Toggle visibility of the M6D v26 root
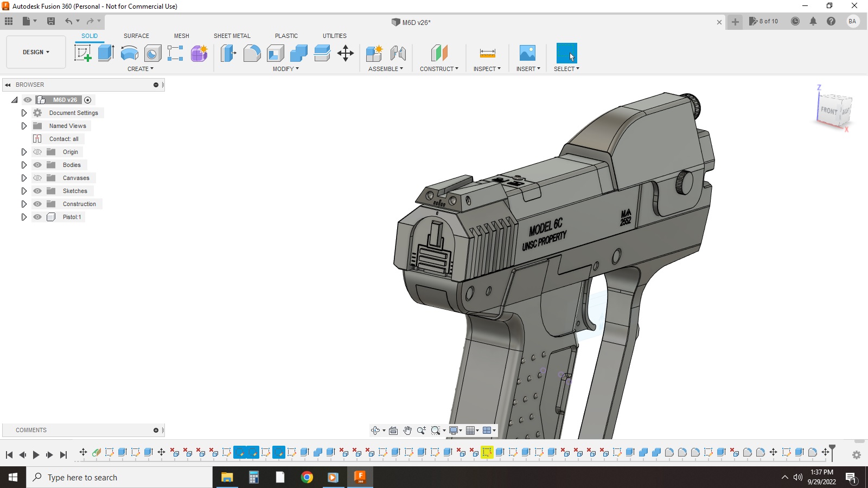This screenshot has height=488, width=868. [x=28, y=100]
